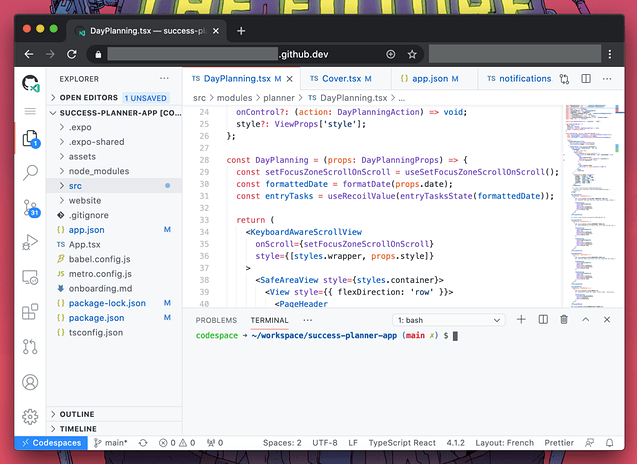The height and width of the screenshot is (464, 637).
Task: Expand the TIMELINE section
Action: pyautogui.click(x=115, y=429)
